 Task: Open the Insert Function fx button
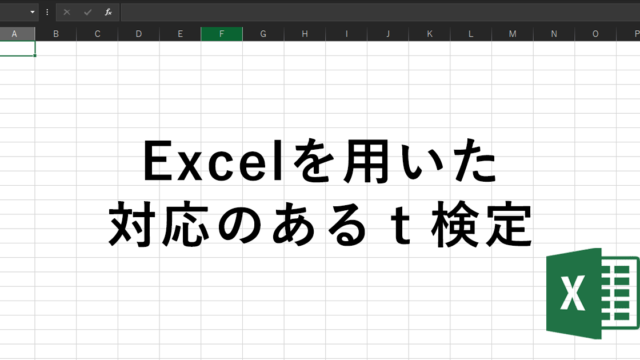pos(108,12)
